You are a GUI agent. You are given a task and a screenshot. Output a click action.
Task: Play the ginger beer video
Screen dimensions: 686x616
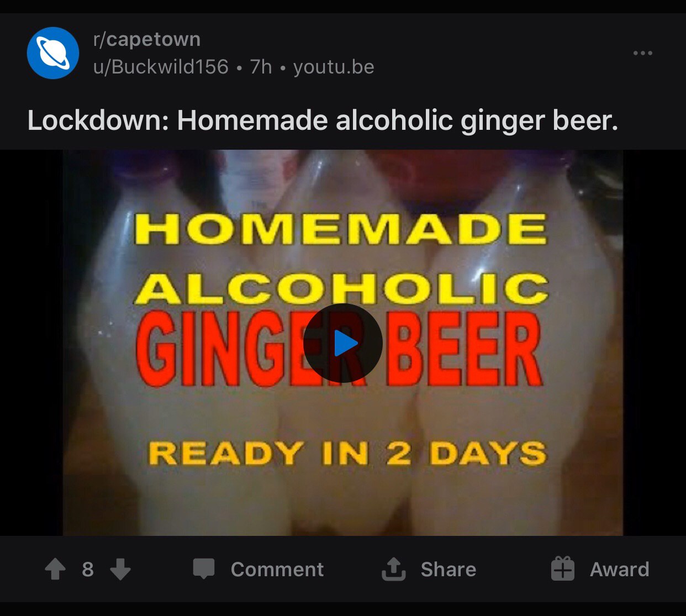click(343, 343)
